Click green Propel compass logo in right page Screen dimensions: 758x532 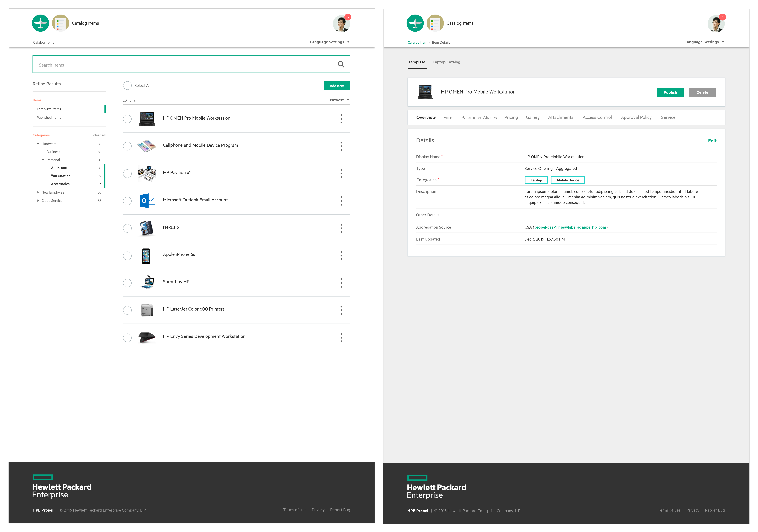415,23
